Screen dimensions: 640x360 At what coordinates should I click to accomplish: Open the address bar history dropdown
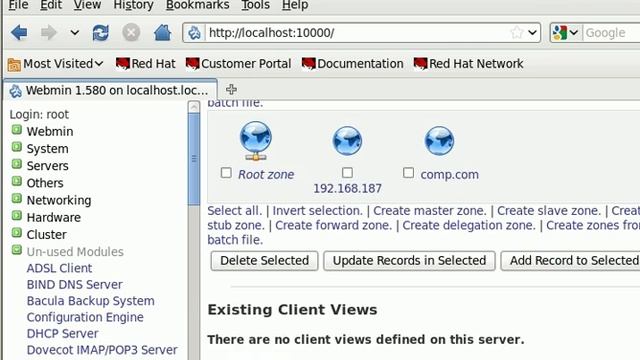pos(532,32)
